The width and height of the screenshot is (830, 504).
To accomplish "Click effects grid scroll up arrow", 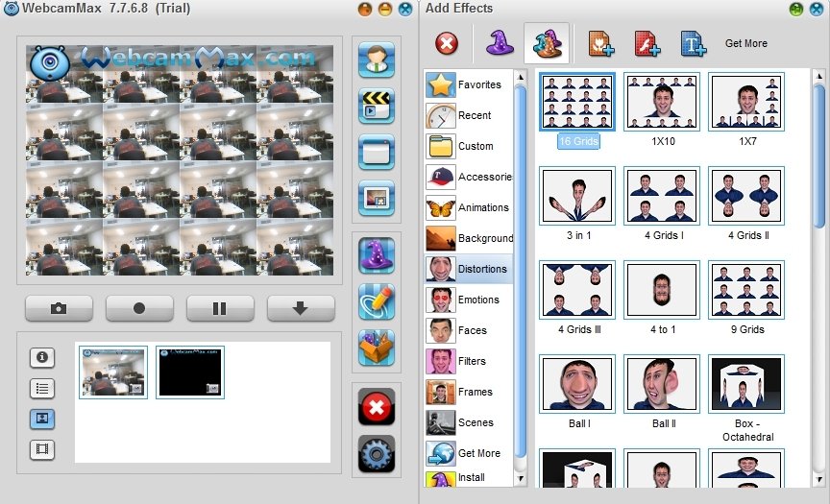I will point(818,77).
